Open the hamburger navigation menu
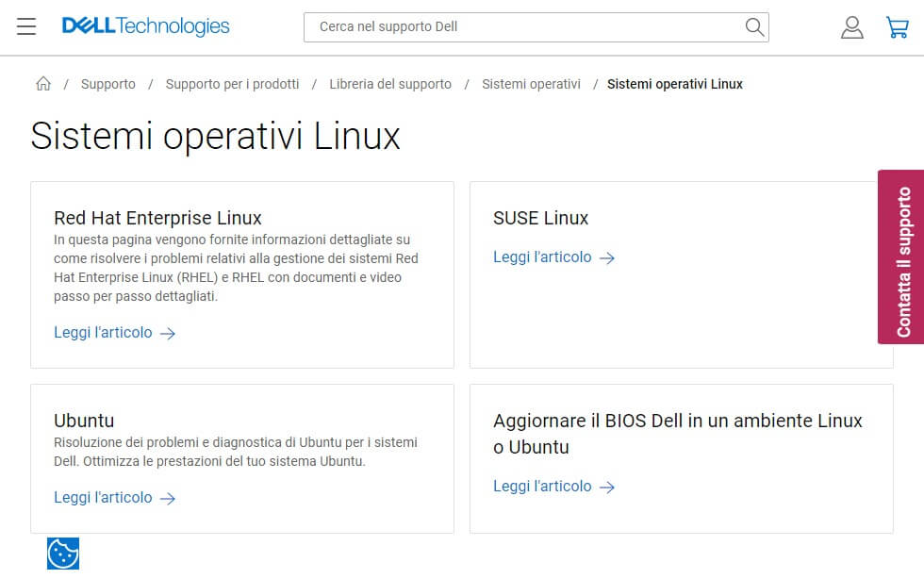Screen dimensions: 924x579 (x=26, y=26)
